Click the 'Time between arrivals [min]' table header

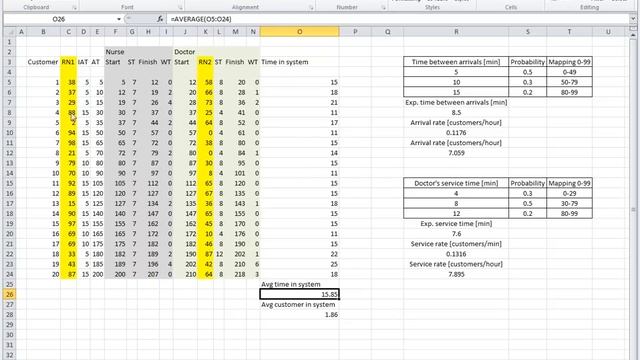(456, 62)
